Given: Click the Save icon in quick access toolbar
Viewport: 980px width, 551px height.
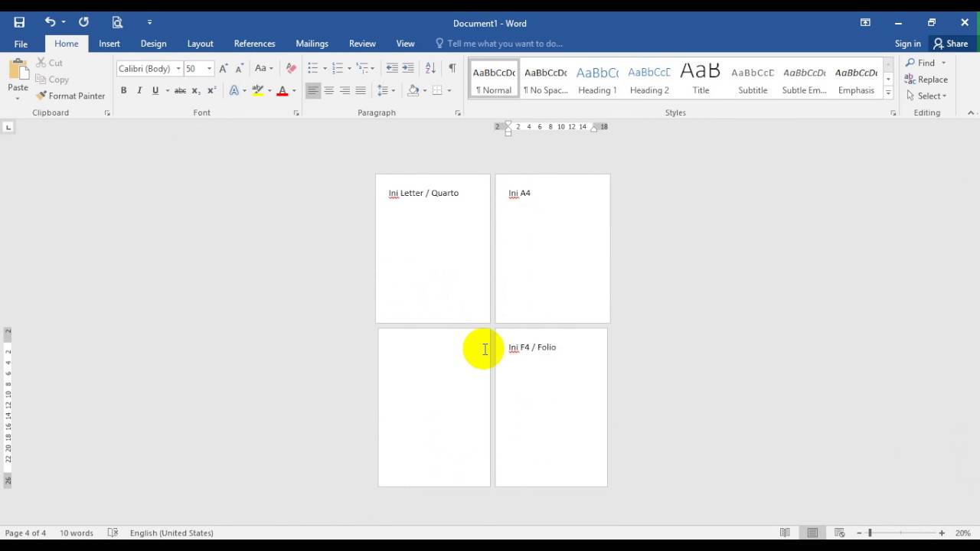Looking at the screenshot, I should [x=19, y=23].
